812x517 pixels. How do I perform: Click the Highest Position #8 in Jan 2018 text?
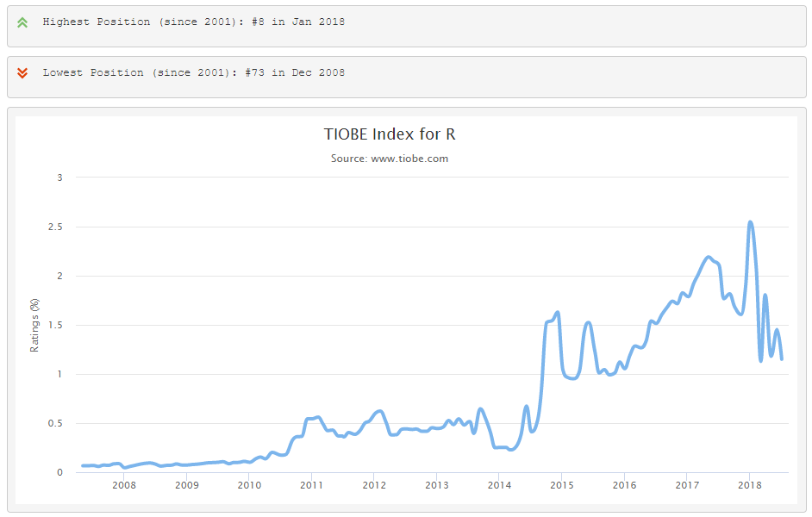[194, 22]
